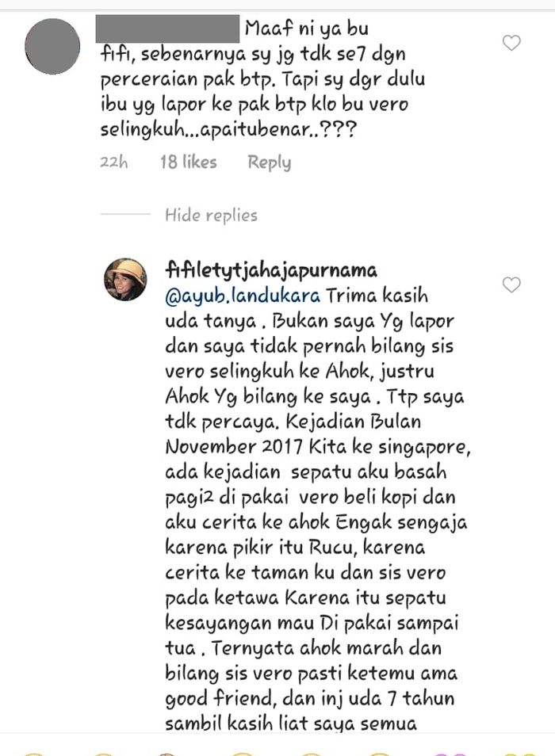Click the 22h timestamp
This screenshot has width=555, height=756.
pyautogui.click(x=114, y=162)
